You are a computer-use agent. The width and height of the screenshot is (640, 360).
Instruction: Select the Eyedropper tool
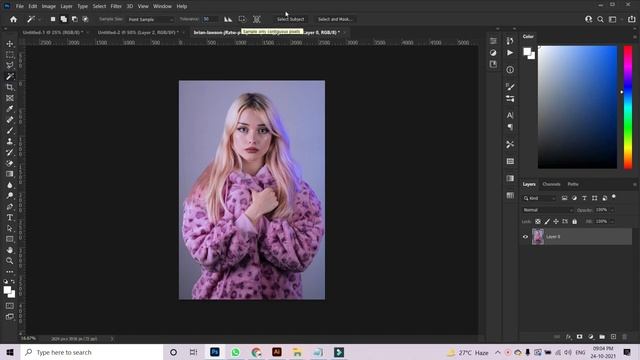[10, 109]
